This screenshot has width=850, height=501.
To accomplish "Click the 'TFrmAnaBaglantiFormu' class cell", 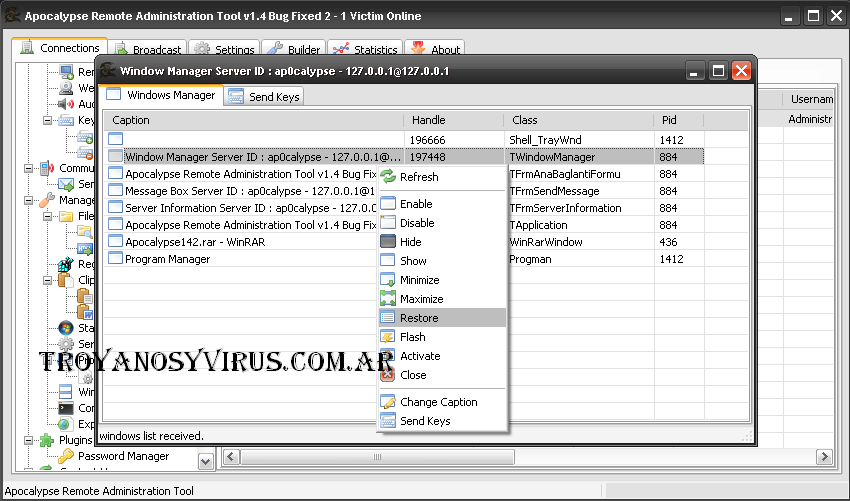I will tap(565, 174).
